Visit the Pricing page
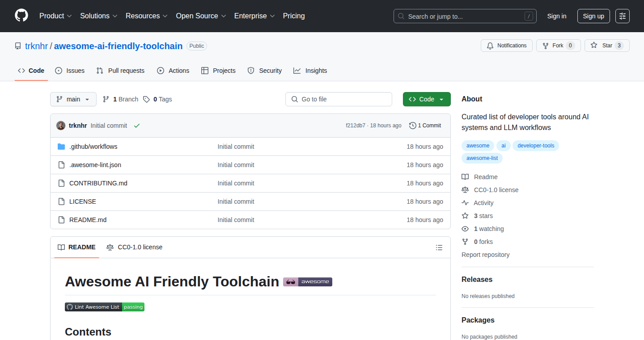The image size is (644, 340). tap(294, 16)
